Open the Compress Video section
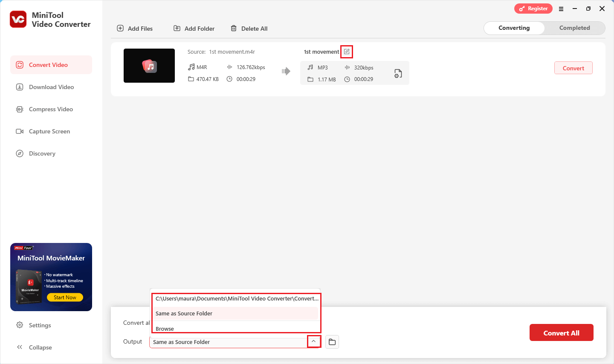 pos(51,109)
